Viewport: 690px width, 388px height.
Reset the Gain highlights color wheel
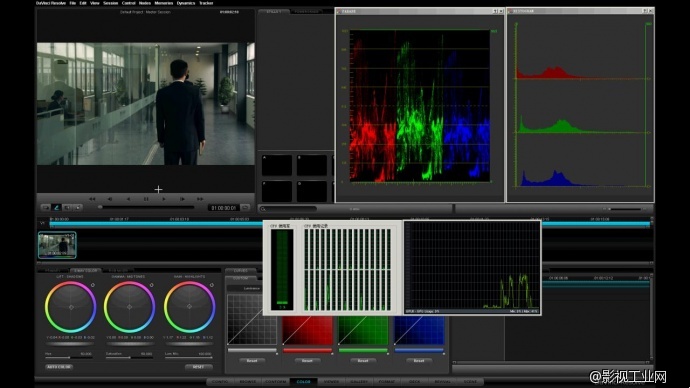pos(212,285)
